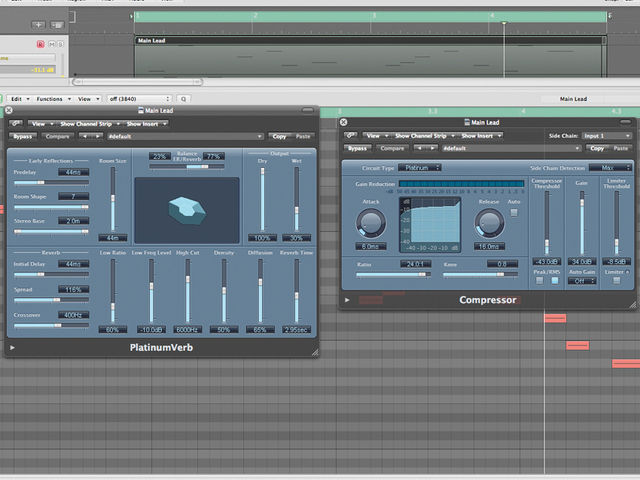Click the pill button in PlatinumVerb title bar
This screenshot has height=480, width=640.
(308, 110)
